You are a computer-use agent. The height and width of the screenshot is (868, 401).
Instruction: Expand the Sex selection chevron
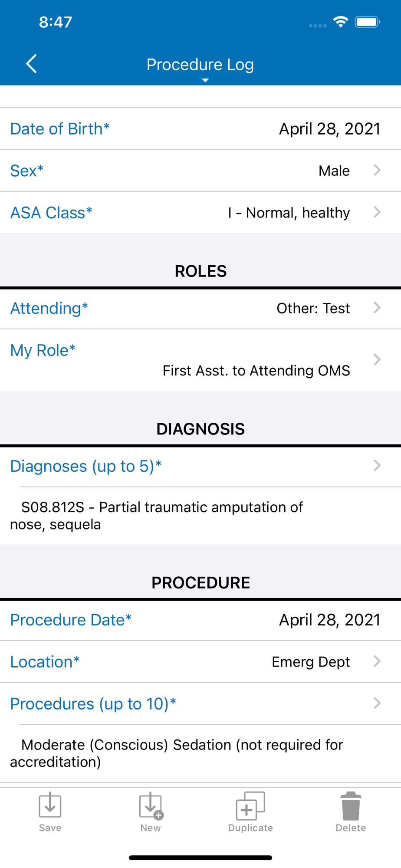click(x=377, y=170)
